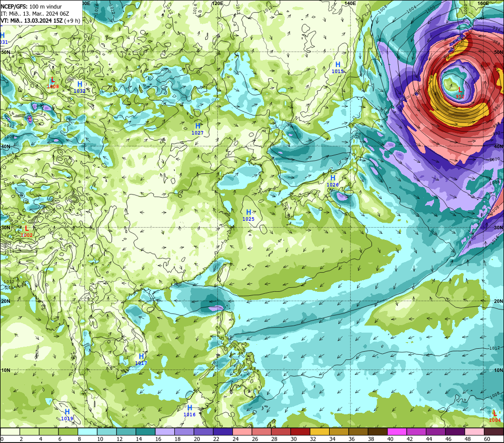
Task: Pick the legend swatch between 32 and 34
Action: (x=320, y=431)
